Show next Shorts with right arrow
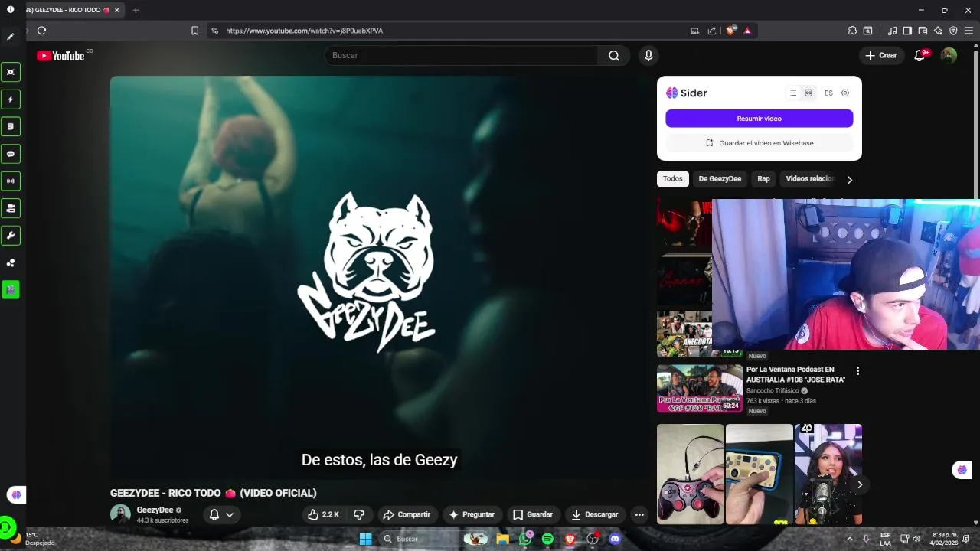The width and height of the screenshot is (980, 551). point(860,484)
